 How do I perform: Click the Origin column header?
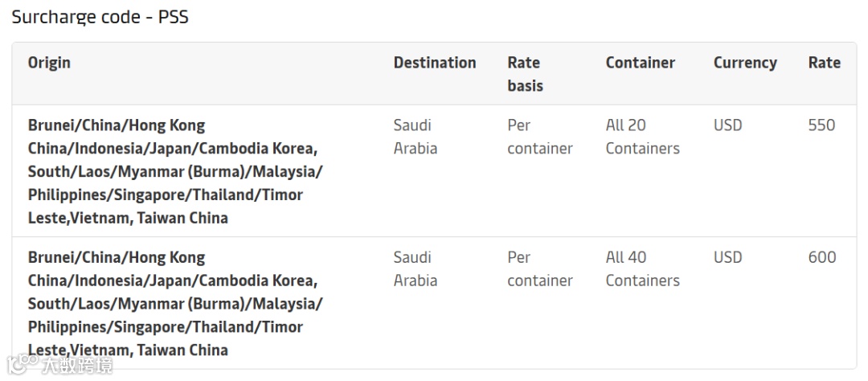tap(49, 63)
